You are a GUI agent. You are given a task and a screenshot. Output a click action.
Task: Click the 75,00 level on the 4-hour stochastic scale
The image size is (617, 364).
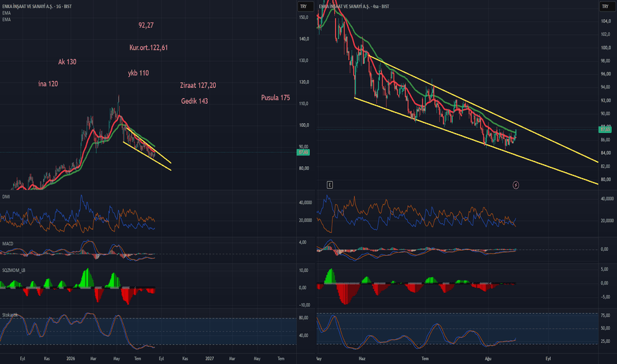[605, 316]
